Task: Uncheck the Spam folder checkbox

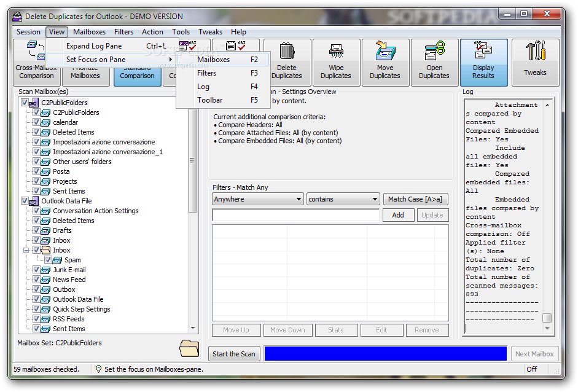Action: 49,260
